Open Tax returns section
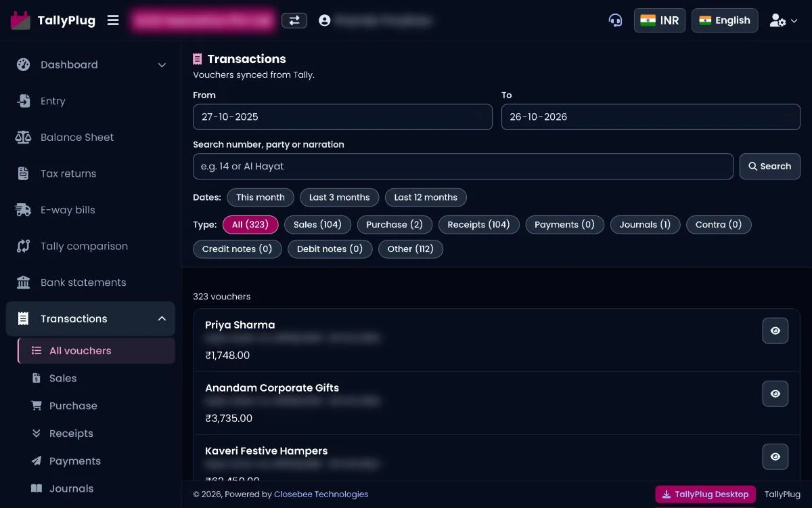This screenshot has height=508, width=812. point(90,173)
